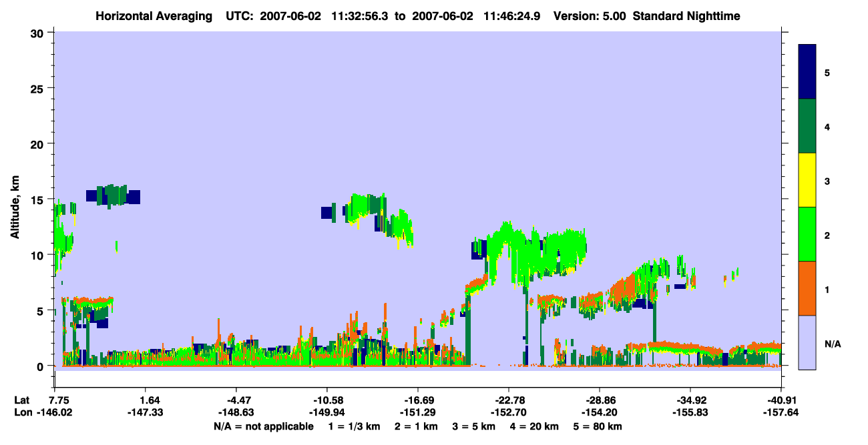Screen dimensions: 868x445
Task: Click the latitude value -22.78
Action: tap(509, 400)
